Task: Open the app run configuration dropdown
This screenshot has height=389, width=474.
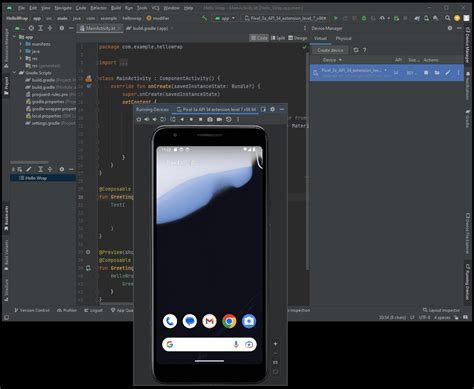Action: point(225,18)
